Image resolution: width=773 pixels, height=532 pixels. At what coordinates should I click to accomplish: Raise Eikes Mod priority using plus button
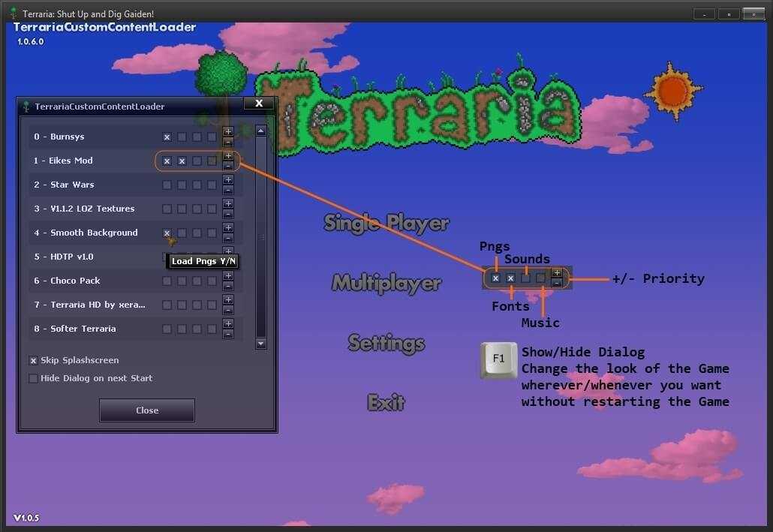[227, 156]
